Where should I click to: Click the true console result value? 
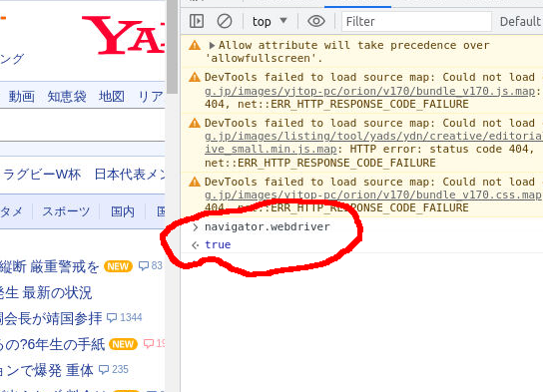(218, 244)
